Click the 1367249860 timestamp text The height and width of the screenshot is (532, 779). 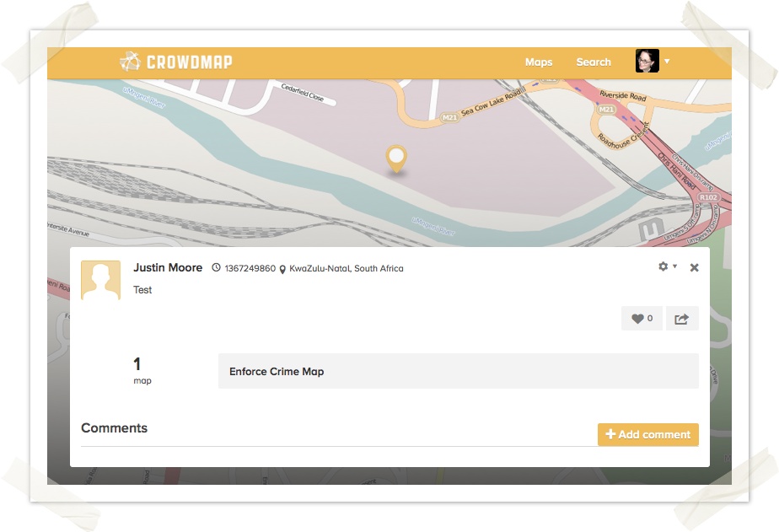250,269
